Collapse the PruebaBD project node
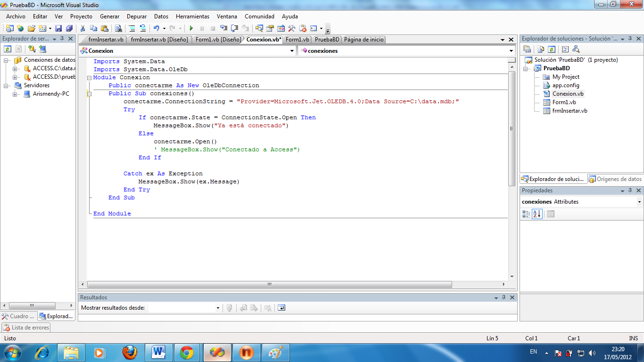 point(526,68)
